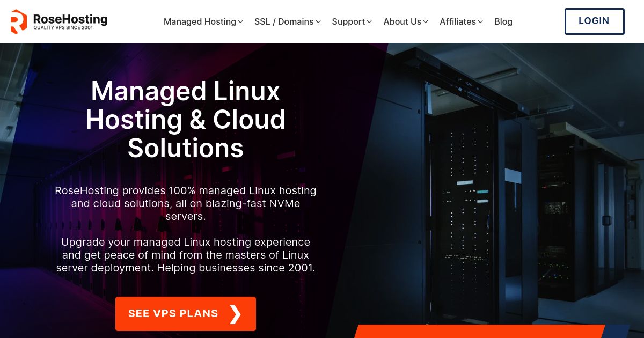Click the QUALITY VPS SINCE 2001 tagline
Viewport: 644px width, 338px height.
tap(63, 28)
